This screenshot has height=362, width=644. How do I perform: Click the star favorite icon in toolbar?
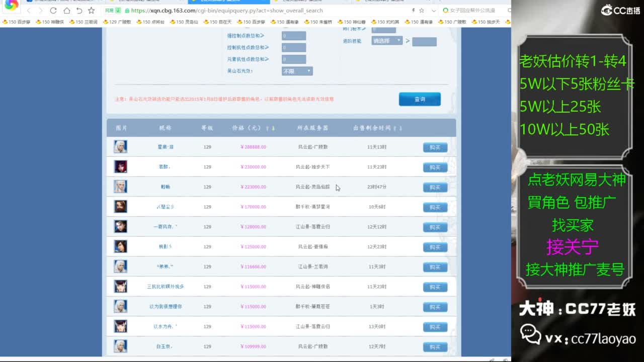click(91, 11)
